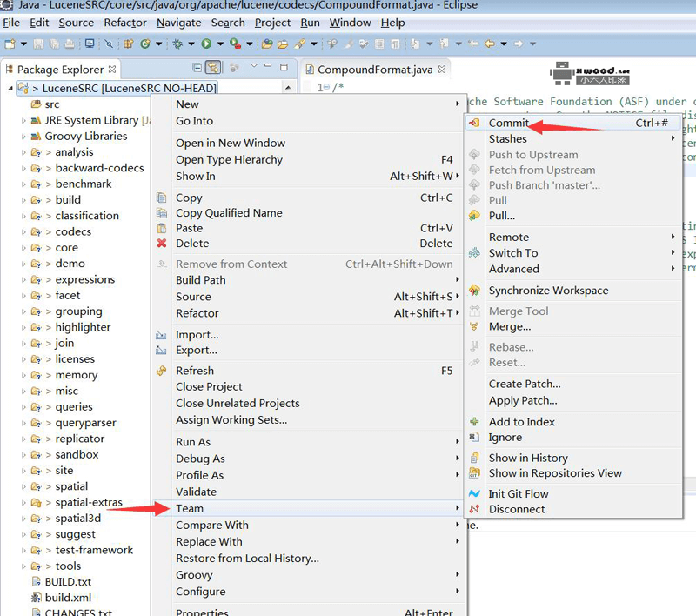Click the Refresh icon in context menu

click(x=162, y=371)
